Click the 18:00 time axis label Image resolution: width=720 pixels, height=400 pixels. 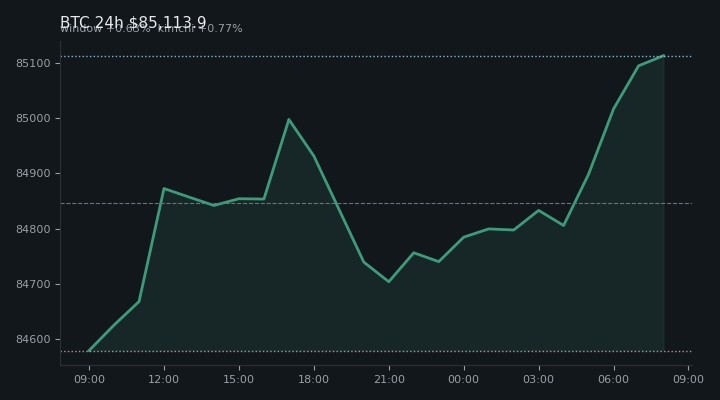[314, 379]
